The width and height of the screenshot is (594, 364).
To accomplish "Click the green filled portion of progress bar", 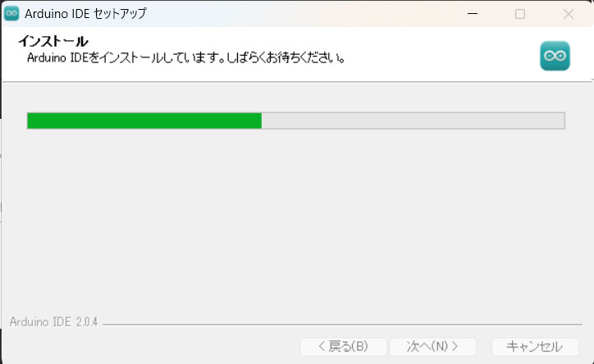I will [144, 121].
